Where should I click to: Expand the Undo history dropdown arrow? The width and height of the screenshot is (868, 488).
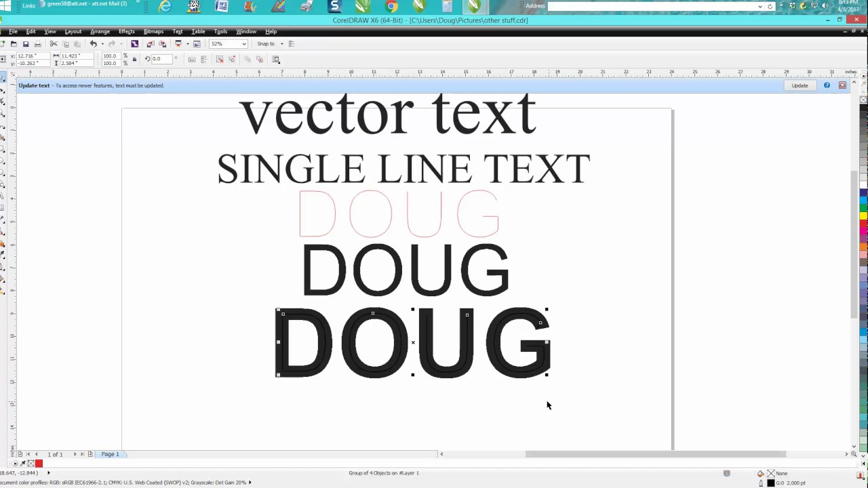coord(102,44)
